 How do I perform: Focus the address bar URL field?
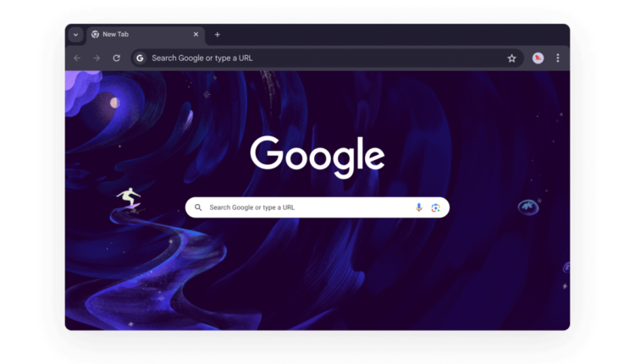click(322, 58)
